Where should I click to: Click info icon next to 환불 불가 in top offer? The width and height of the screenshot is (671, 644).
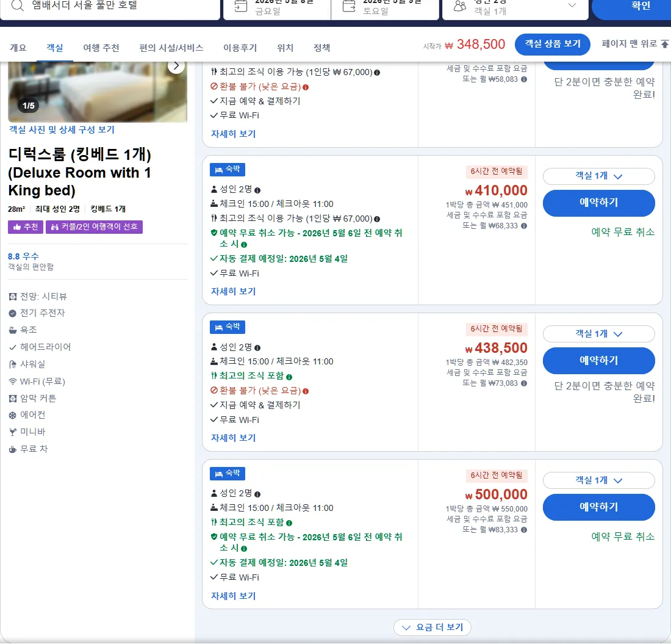coord(306,87)
